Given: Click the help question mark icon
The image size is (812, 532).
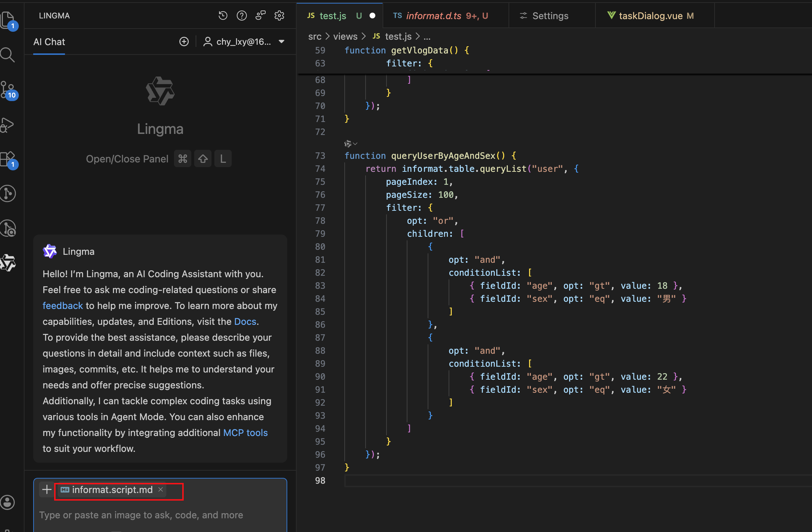Looking at the screenshot, I should (241, 16).
